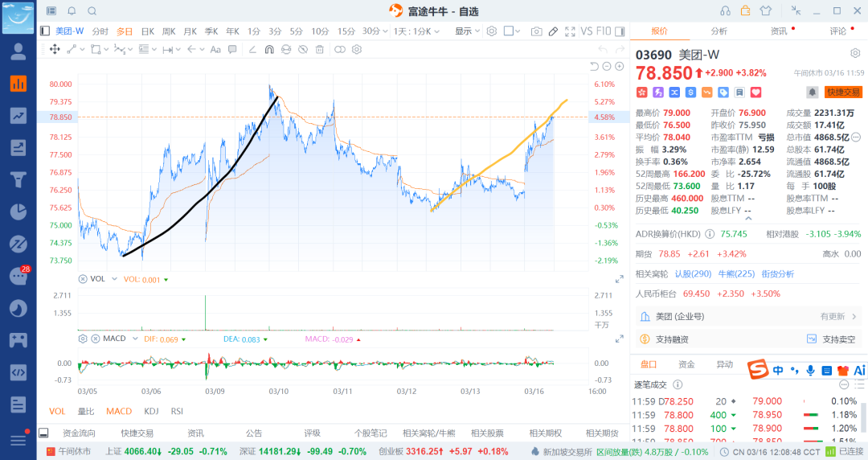
Task: Select the move crosshair drawing tool
Action: click(55, 49)
